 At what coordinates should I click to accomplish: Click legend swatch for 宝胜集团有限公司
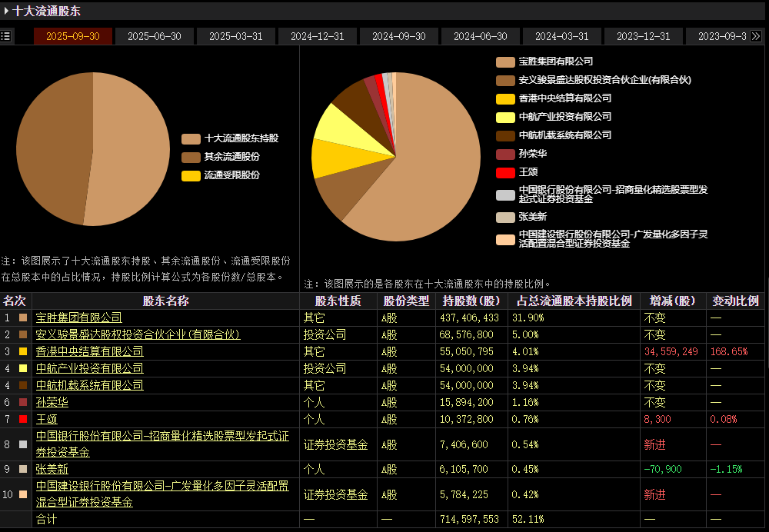click(505, 62)
